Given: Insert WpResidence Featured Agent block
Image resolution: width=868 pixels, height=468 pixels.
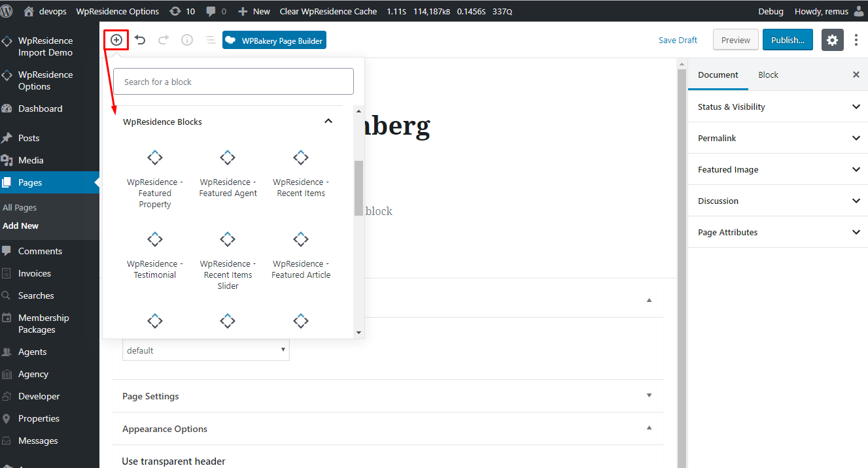Looking at the screenshot, I should (228, 174).
